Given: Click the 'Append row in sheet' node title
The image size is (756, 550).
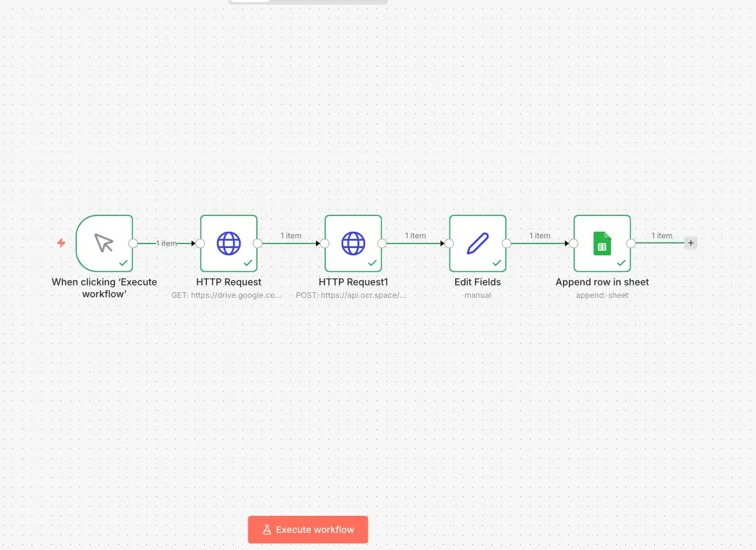Looking at the screenshot, I should point(602,282).
